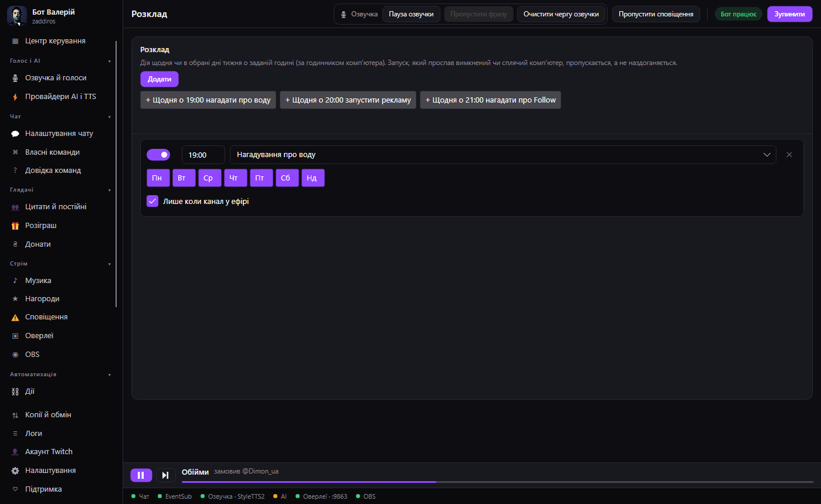Click chain icon beside Дії
821x504 pixels.
coord(15,391)
